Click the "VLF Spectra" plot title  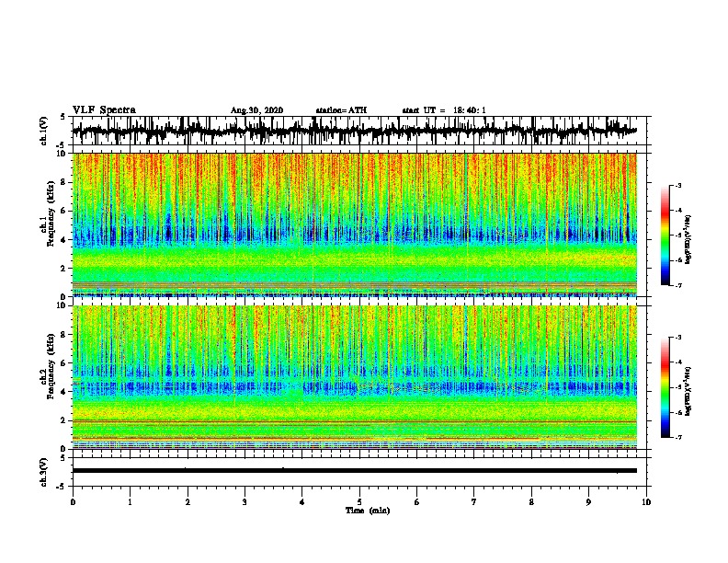tap(104, 110)
